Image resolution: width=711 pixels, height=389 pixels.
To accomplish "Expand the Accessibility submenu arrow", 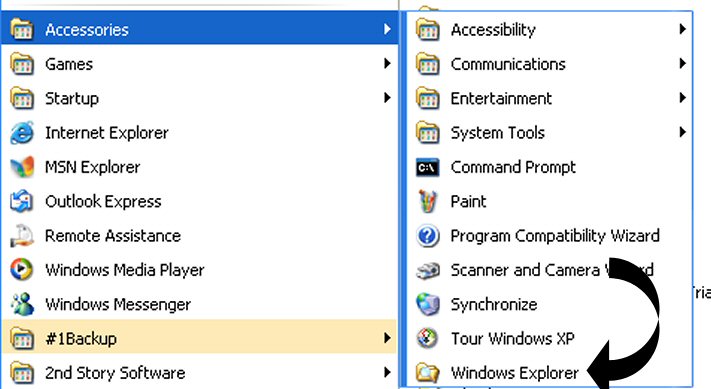I will pos(682,29).
